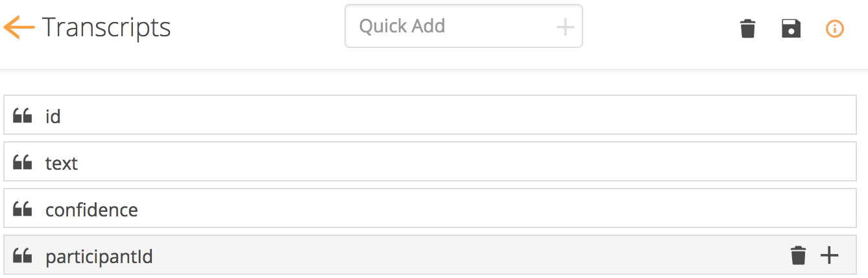The height and width of the screenshot is (278, 868).
Task: Open the orange info icon
Action: tap(834, 29)
